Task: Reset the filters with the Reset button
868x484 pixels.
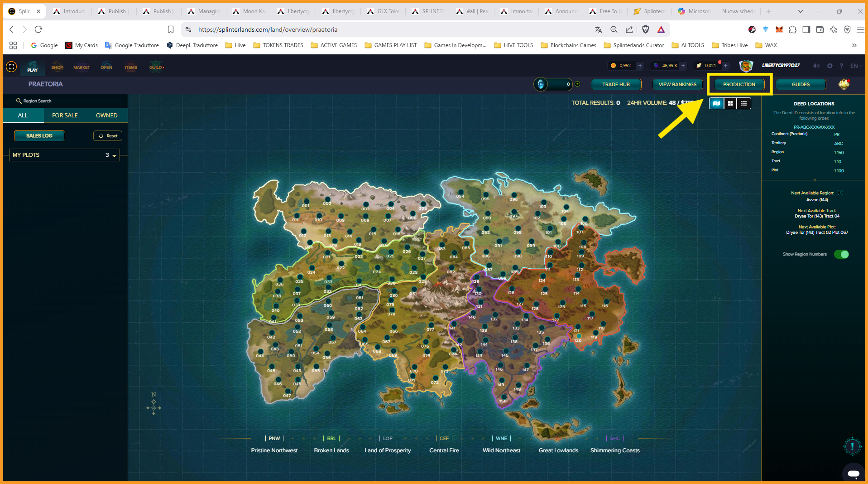Action: point(108,136)
